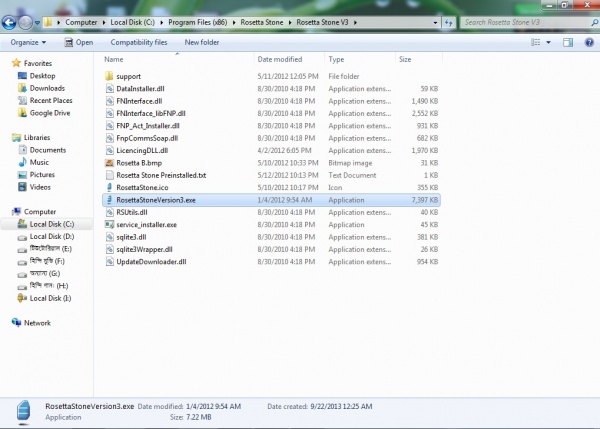This screenshot has width=600, height=429.
Task: Open the (E:) drive in sidebar
Action: tap(51, 249)
